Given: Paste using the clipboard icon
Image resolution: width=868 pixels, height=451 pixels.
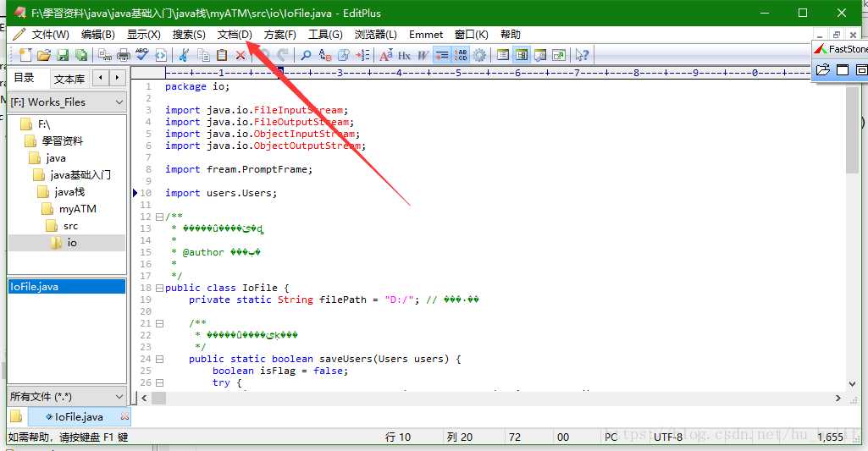Looking at the screenshot, I should pos(221,55).
